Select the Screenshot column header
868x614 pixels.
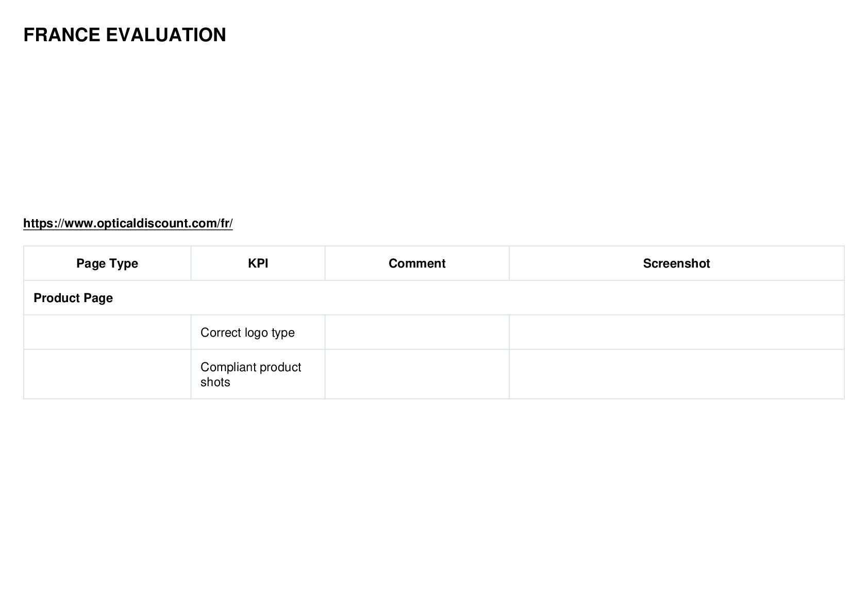(677, 263)
